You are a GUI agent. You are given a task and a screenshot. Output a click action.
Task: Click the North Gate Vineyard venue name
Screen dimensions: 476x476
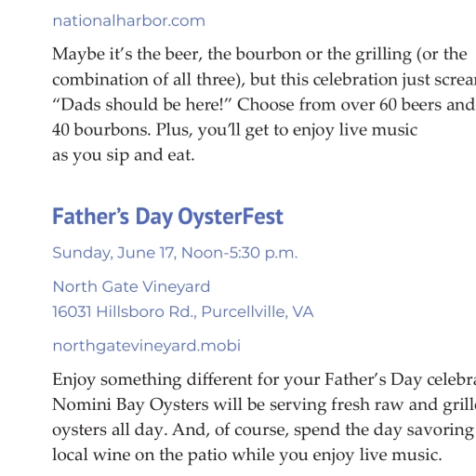[x=131, y=286]
